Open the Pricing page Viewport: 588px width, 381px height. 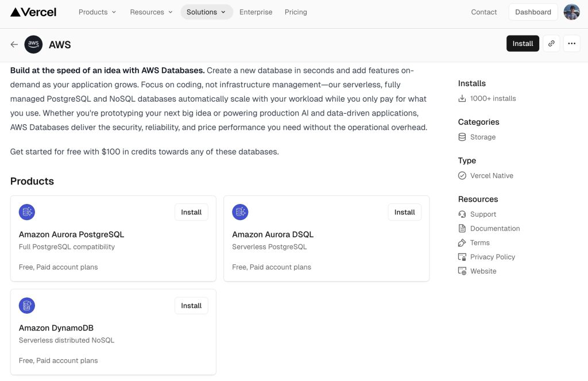[296, 12]
